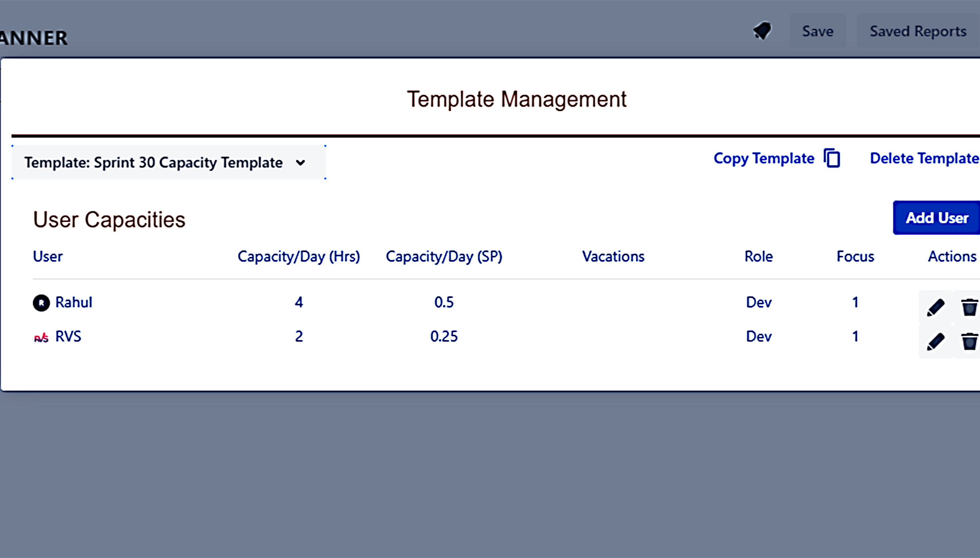
Task: Click the Focus column header
Action: point(855,256)
